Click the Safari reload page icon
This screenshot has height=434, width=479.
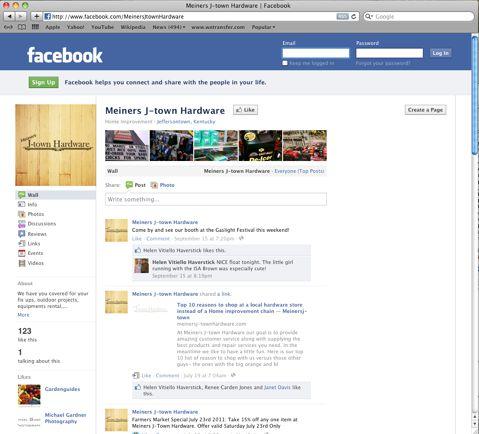354,16
